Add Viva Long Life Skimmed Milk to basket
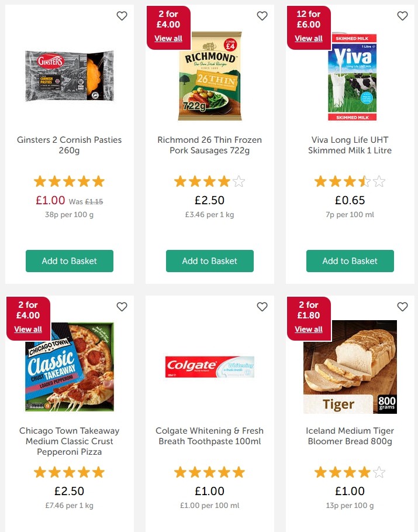 click(350, 261)
